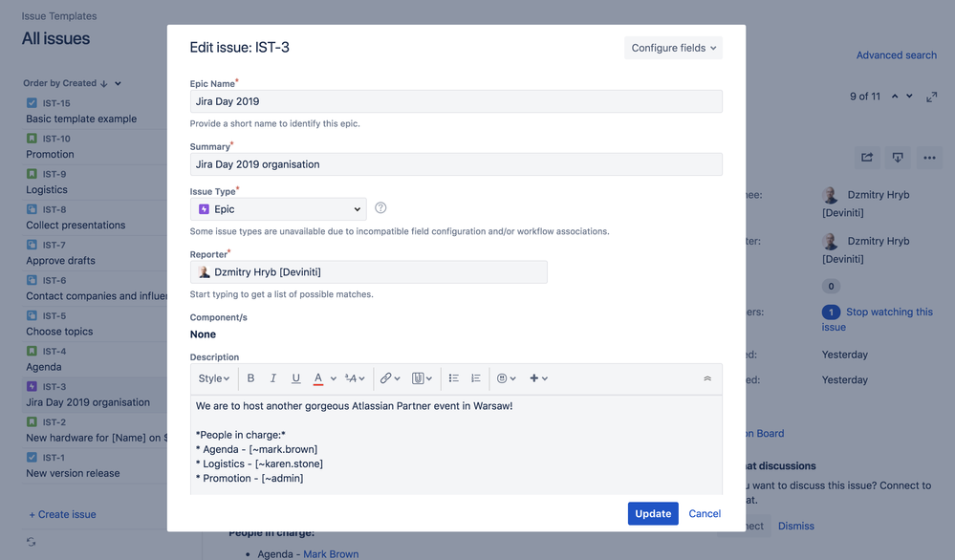Open the insert-more plus menu in editor
Image resolution: width=955 pixels, height=560 pixels.
pyautogui.click(x=535, y=377)
